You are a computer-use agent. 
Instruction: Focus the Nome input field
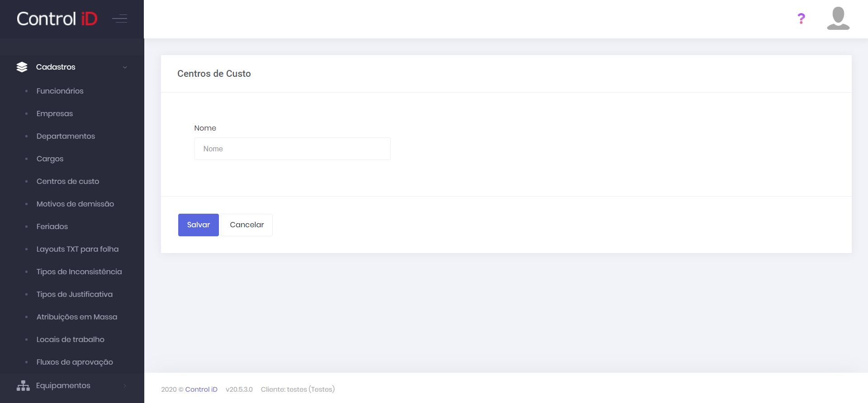click(x=292, y=149)
